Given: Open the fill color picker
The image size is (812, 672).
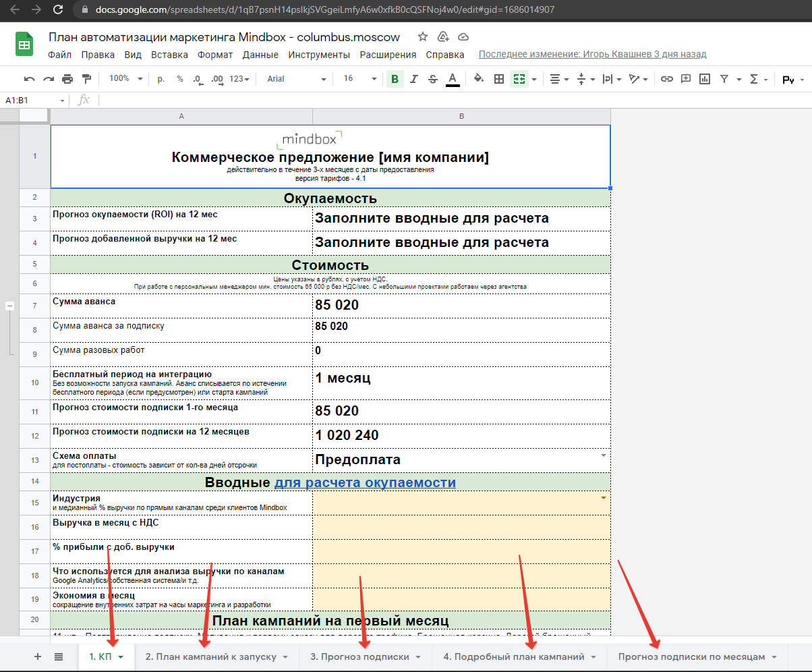Looking at the screenshot, I should click(479, 79).
